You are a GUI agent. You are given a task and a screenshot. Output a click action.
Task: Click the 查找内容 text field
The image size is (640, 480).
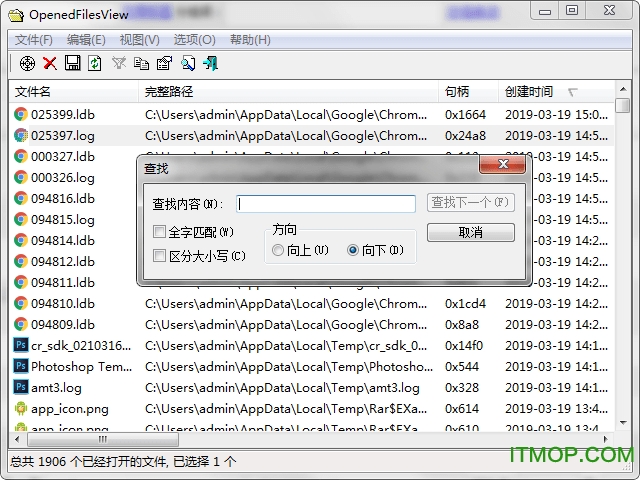point(326,203)
